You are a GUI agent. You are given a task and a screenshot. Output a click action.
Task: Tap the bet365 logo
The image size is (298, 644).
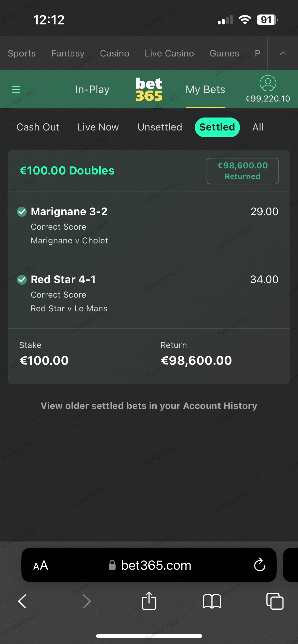[x=149, y=89]
